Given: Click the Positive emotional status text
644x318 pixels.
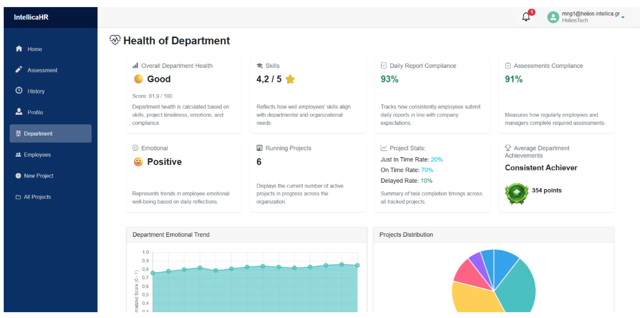Looking at the screenshot, I should (164, 162).
